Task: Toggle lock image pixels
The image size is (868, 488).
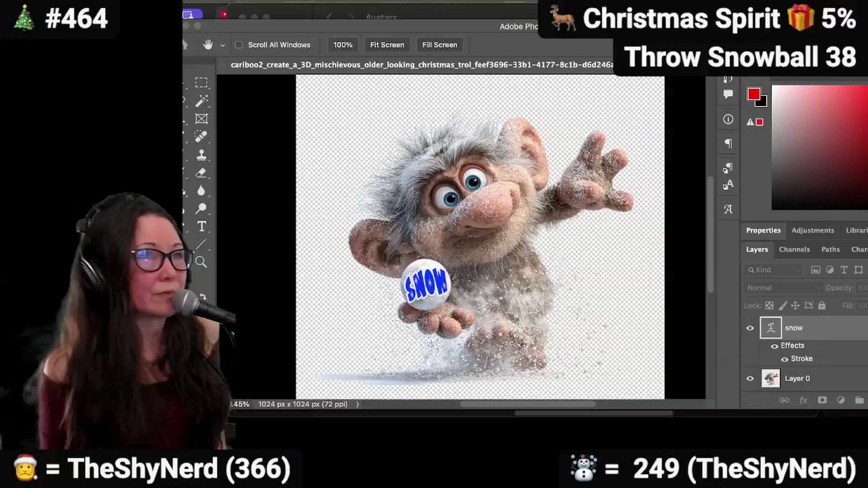Action: click(783, 306)
